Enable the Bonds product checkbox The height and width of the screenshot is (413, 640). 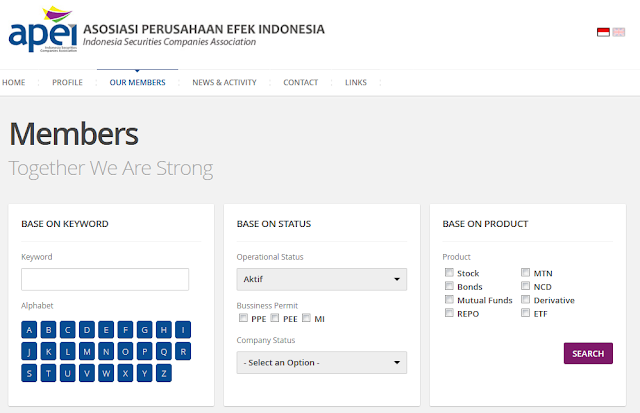click(x=449, y=286)
